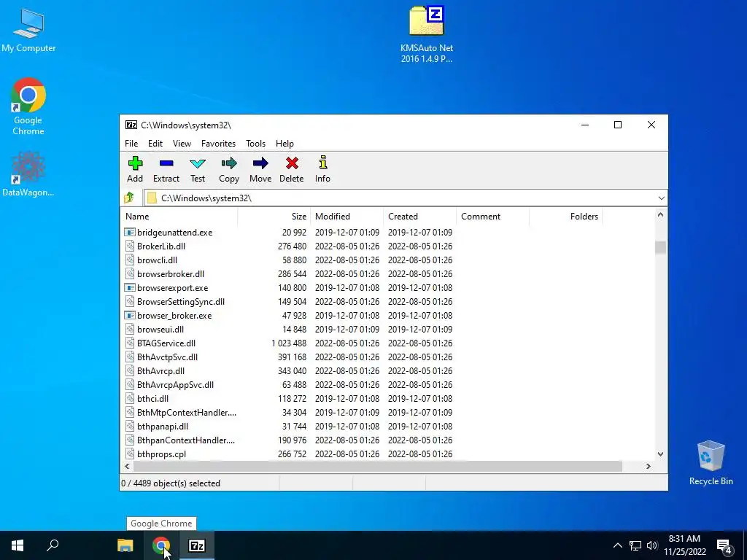Open the Help menu

pyautogui.click(x=285, y=144)
